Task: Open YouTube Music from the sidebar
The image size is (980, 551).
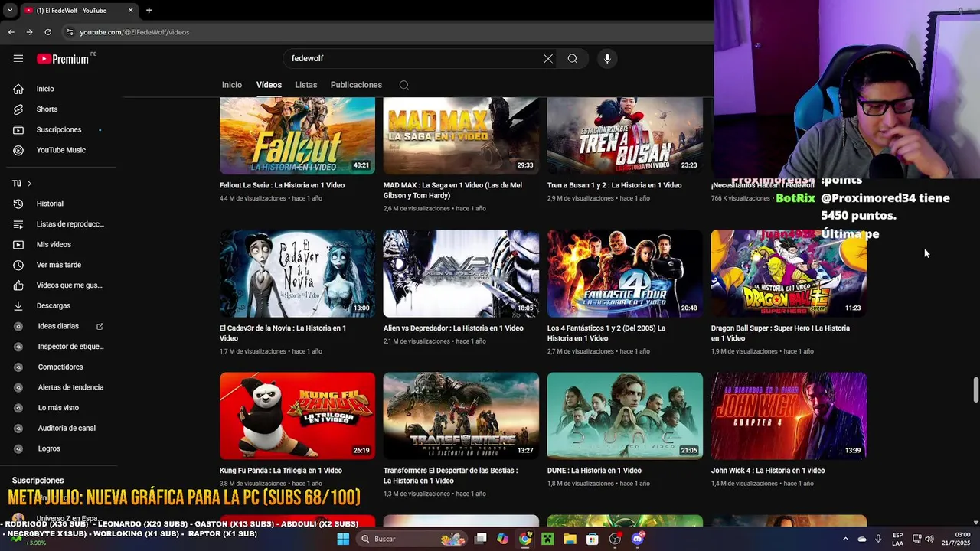Action: 61,150
